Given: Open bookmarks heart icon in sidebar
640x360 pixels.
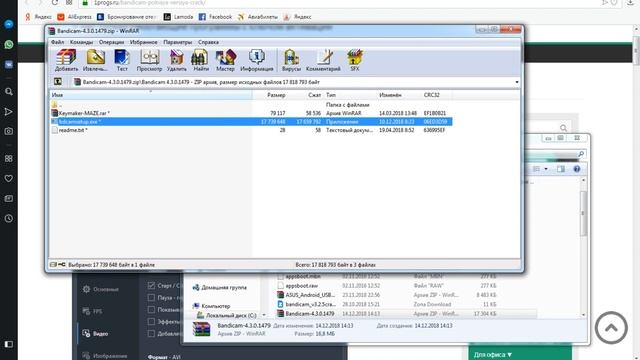Looking at the screenshot, I should pyautogui.click(x=9, y=178).
